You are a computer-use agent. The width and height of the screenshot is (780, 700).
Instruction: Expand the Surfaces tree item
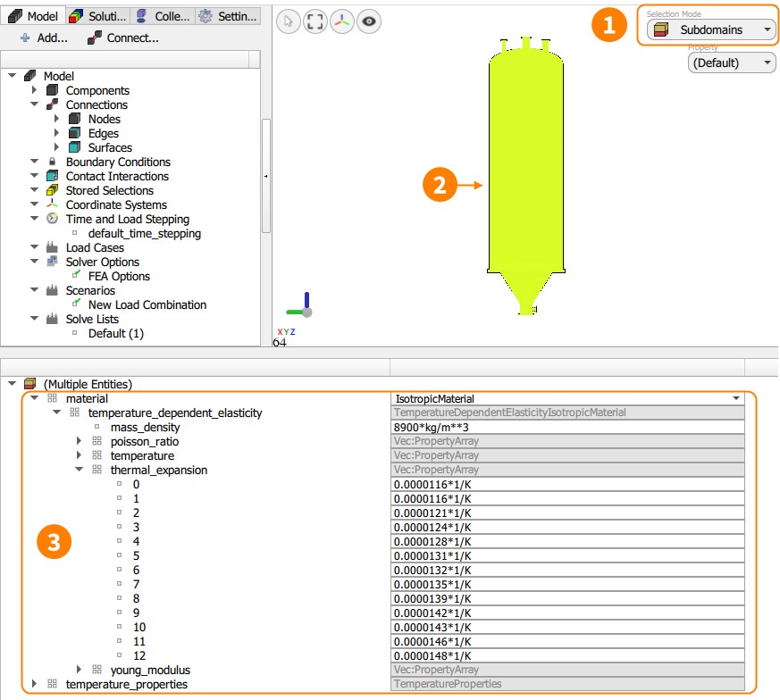tap(56, 147)
